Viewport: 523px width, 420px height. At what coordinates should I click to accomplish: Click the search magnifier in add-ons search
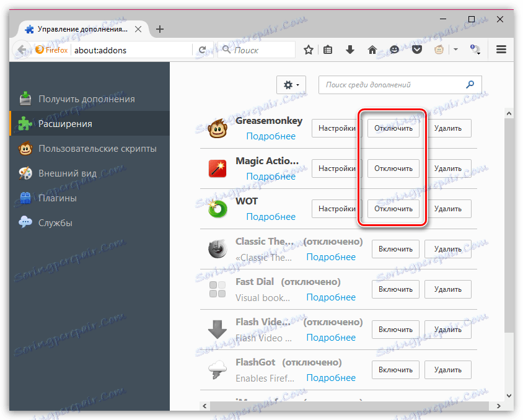(470, 85)
